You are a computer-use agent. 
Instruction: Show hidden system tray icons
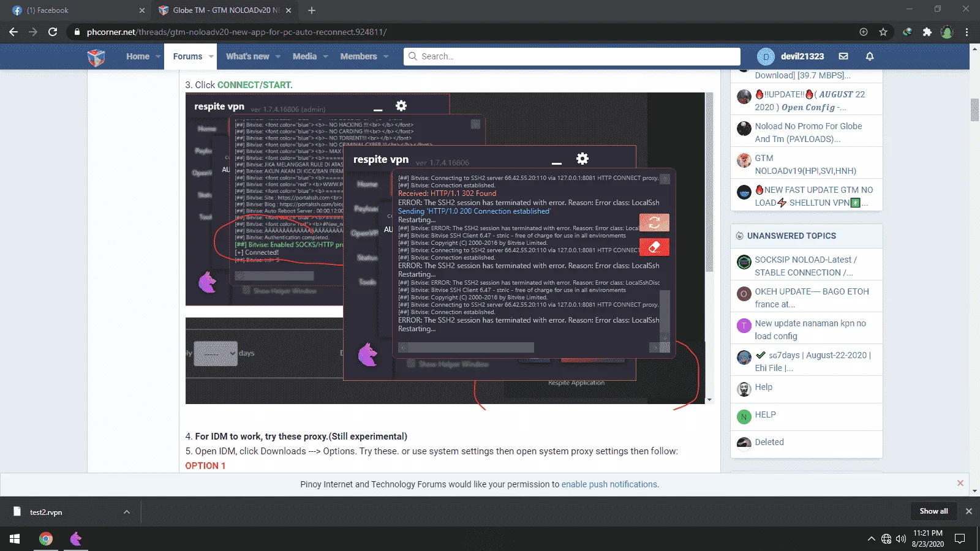pos(871,539)
